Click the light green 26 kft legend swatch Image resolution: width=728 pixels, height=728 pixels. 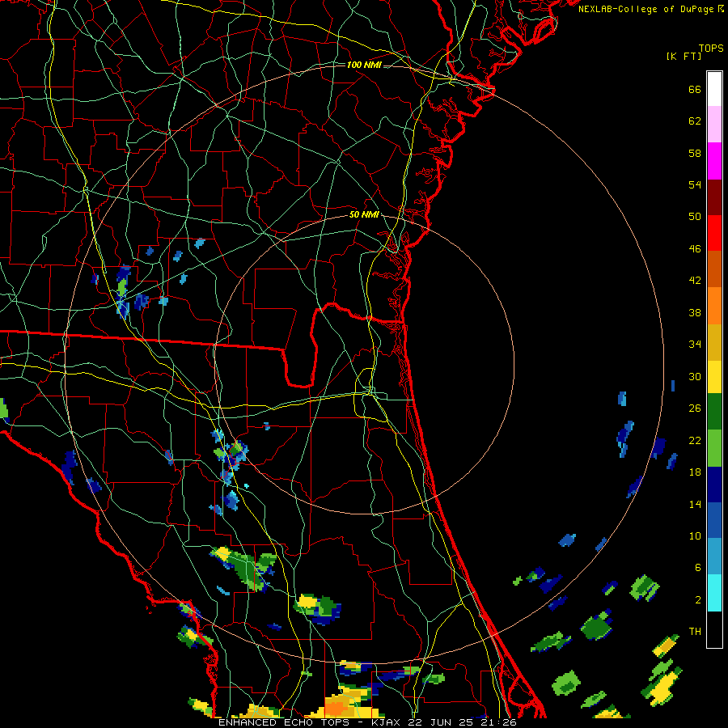click(x=714, y=448)
